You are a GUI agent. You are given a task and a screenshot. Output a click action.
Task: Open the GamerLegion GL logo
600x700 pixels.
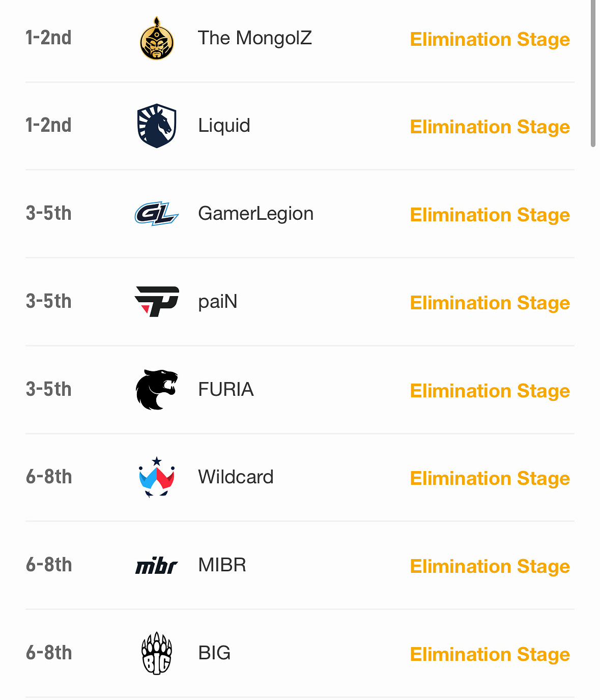(157, 214)
